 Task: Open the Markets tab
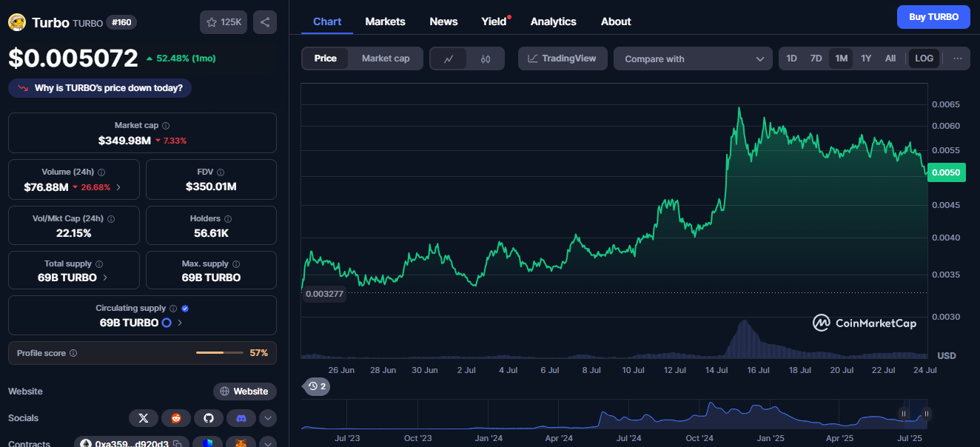coord(385,21)
